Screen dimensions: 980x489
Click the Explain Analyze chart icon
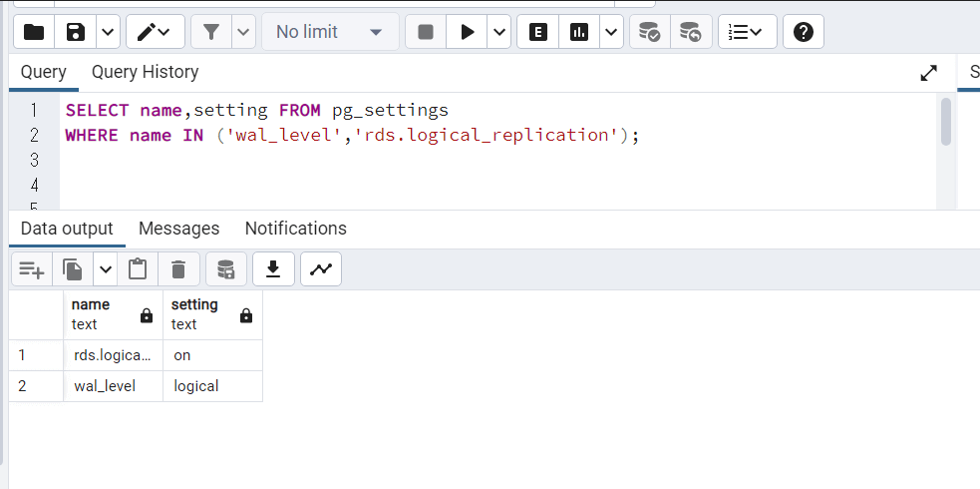pos(579,32)
